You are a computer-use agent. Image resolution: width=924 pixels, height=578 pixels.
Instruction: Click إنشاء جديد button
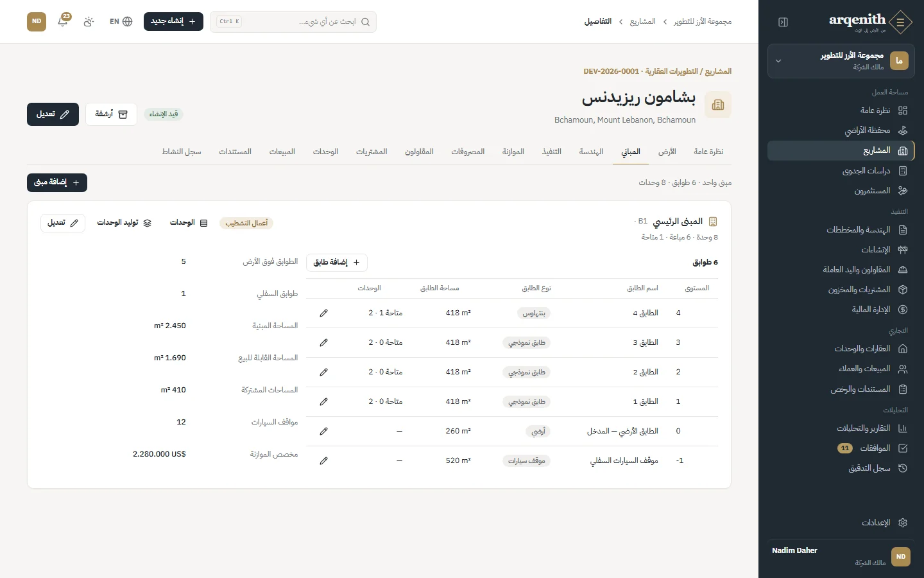(173, 21)
